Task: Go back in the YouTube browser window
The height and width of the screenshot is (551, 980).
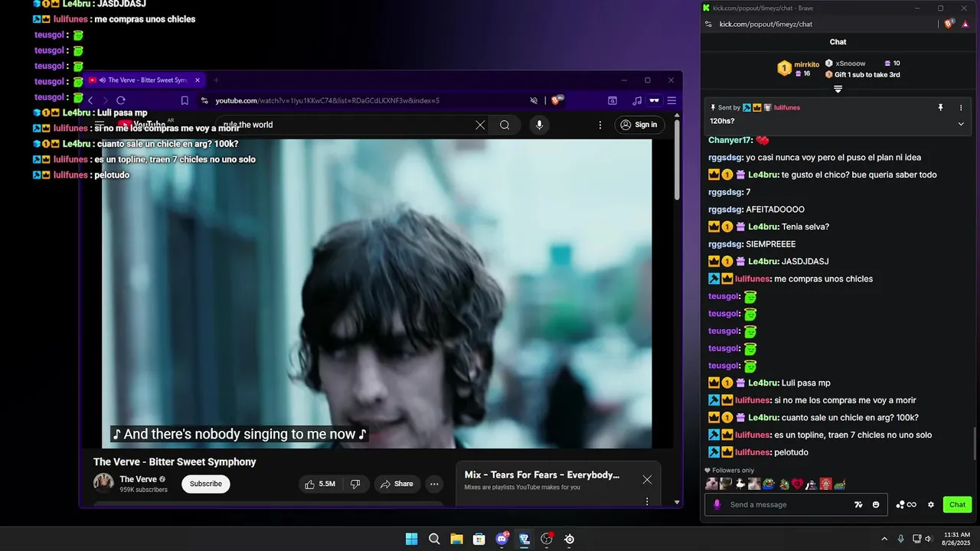Action: [x=90, y=100]
